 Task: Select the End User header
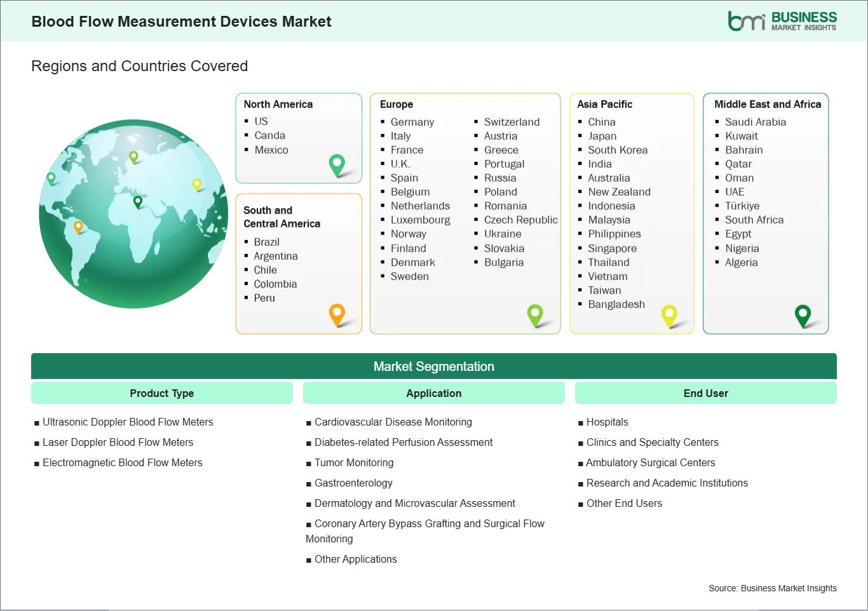705,393
